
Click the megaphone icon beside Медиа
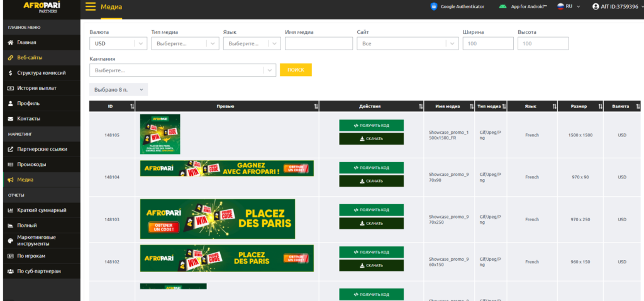click(x=11, y=180)
